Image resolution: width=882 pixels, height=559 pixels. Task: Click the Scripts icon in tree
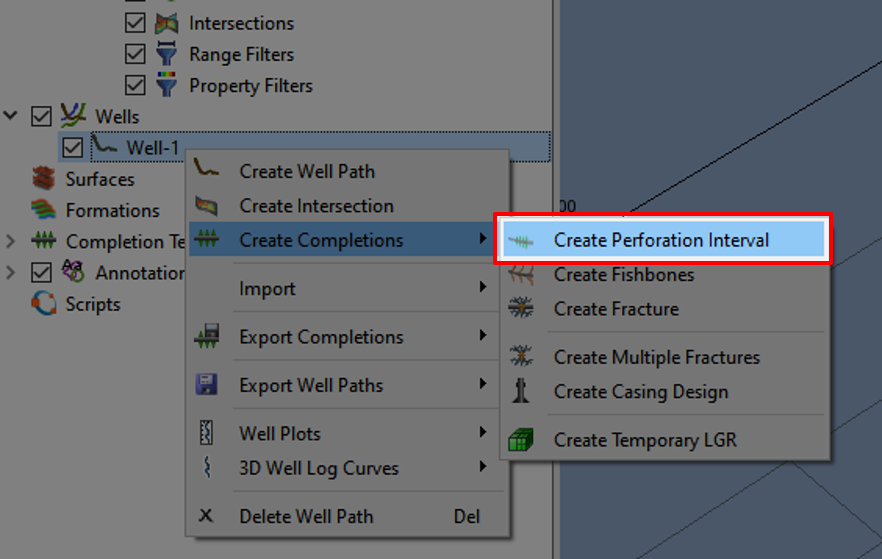pyautogui.click(x=43, y=304)
